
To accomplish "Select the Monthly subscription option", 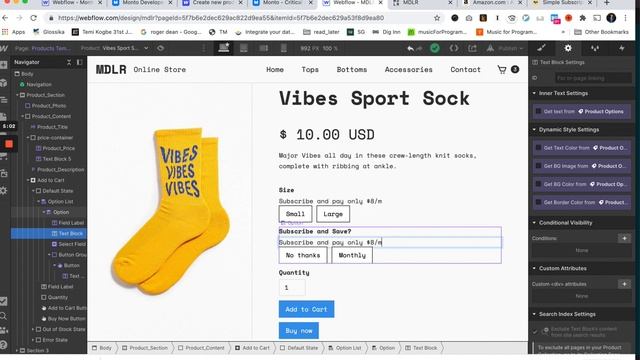I will pyautogui.click(x=352, y=255).
